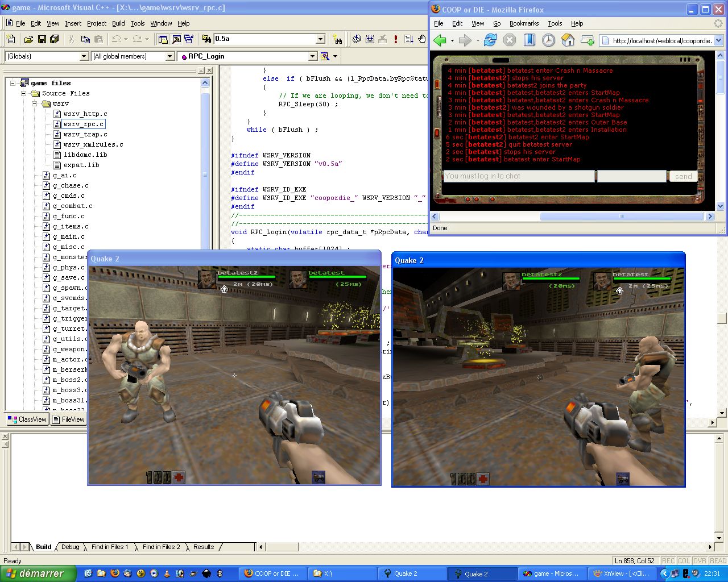Click the 'You must log in to chat' field
The width and height of the screenshot is (728, 582).
(x=519, y=176)
